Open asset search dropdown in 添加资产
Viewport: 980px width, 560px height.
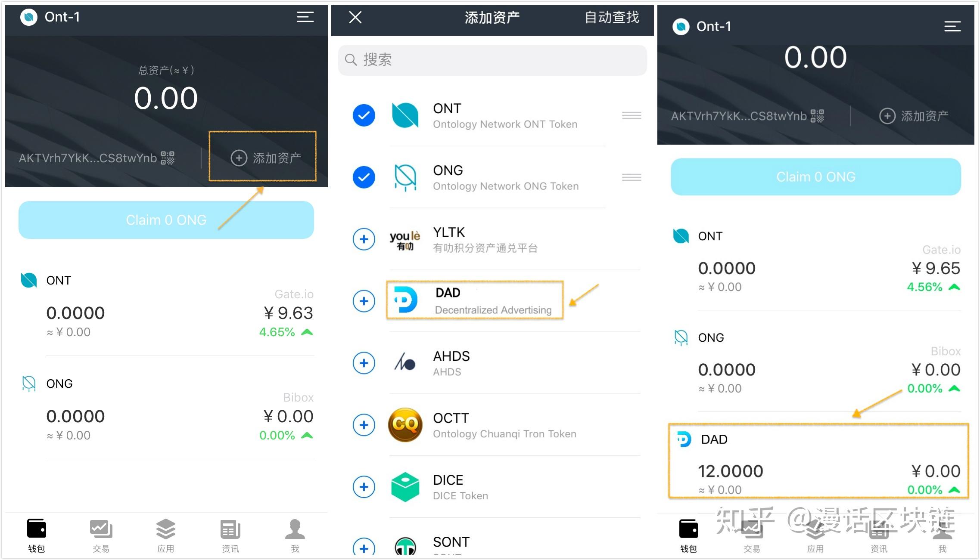pos(489,60)
